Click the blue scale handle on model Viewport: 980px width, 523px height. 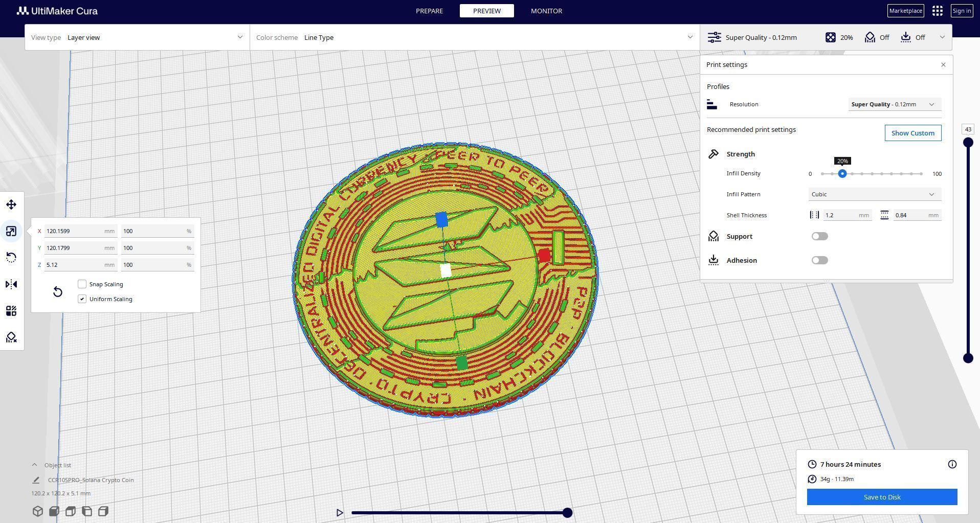pos(442,220)
